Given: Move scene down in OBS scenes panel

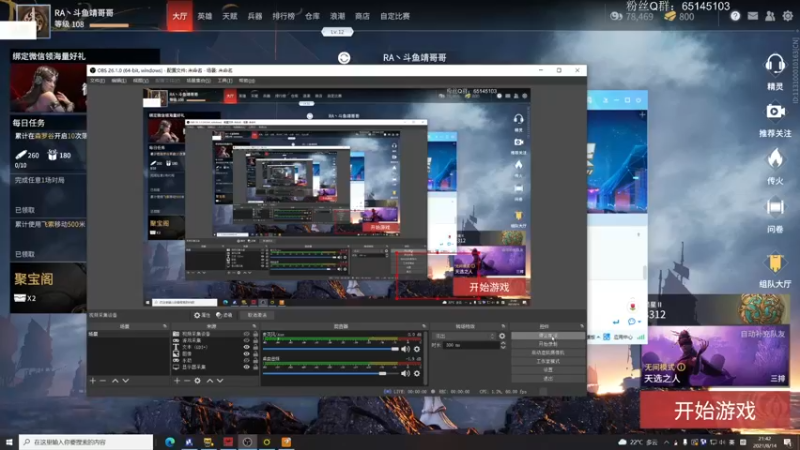Looking at the screenshot, I should pyautogui.click(x=126, y=381).
